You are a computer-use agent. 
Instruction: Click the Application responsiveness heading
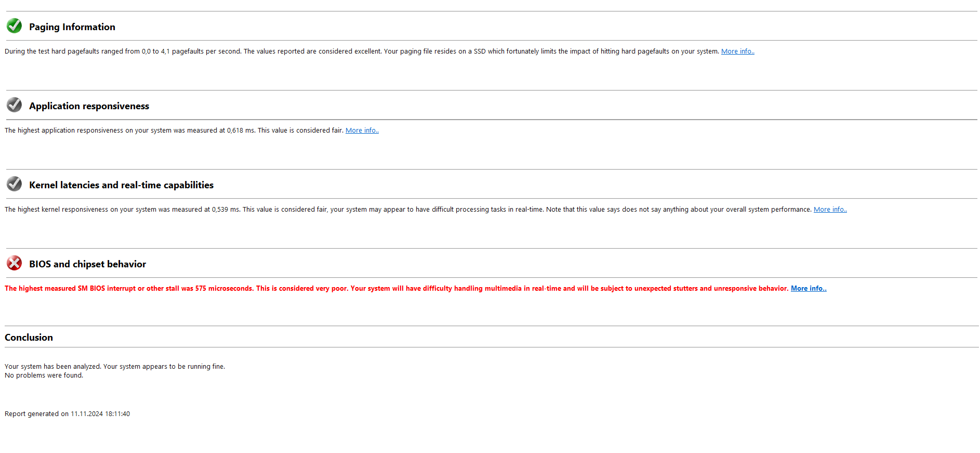click(89, 106)
